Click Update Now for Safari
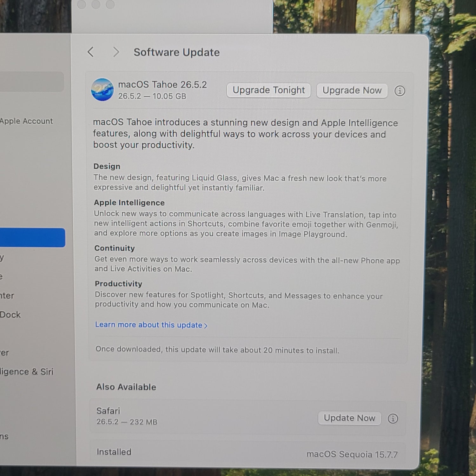This screenshot has height=476, width=476. click(349, 418)
